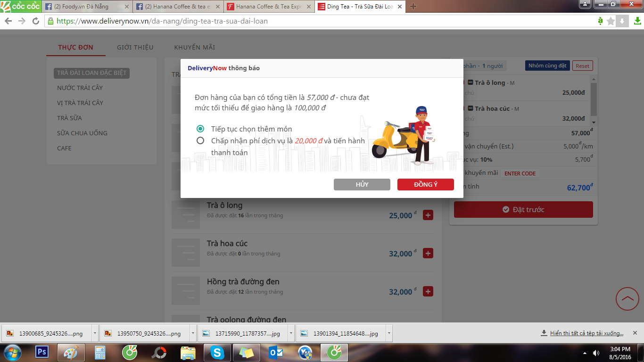Screen dimensions: 644x362
Task: Add Hồng trà đường đen with plus icon
Action: [428, 292]
